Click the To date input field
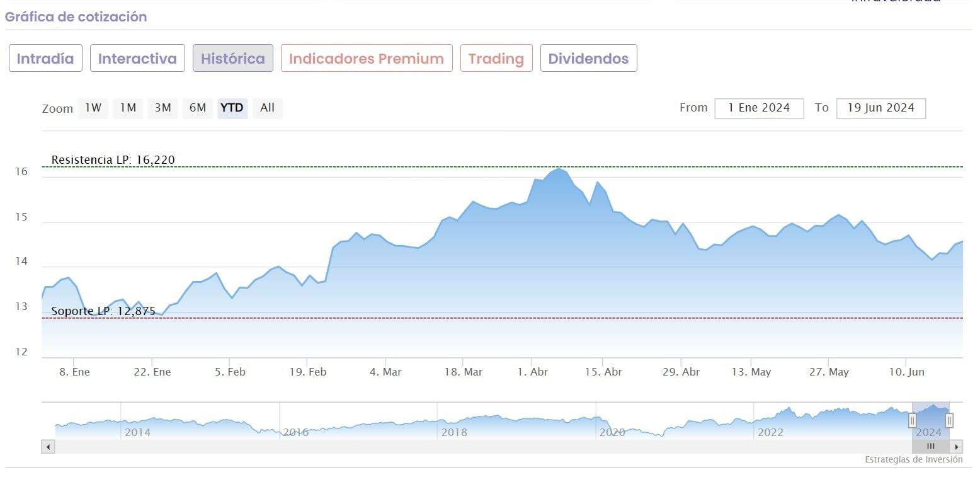Image resolution: width=980 pixels, height=477 pixels. click(x=880, y=108)
